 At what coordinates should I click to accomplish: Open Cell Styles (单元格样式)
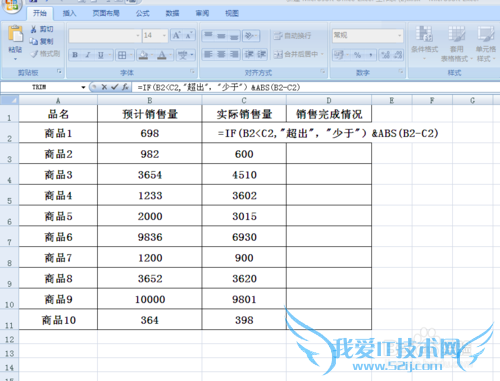click(486, 43)
